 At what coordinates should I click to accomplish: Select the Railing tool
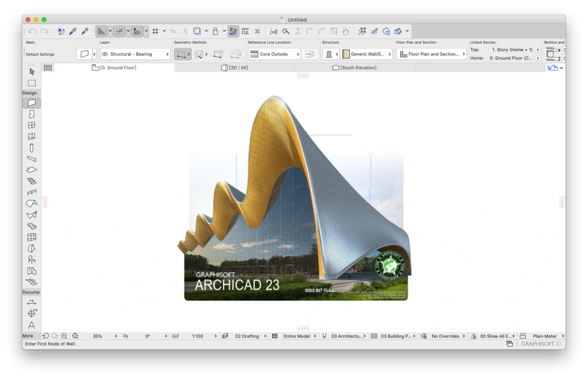tap(32, 192)
